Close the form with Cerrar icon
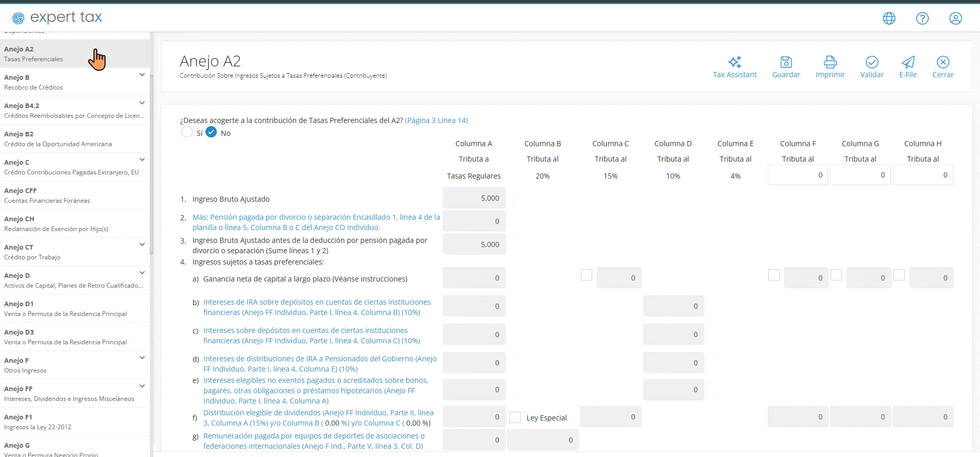 tap(943, 62)
